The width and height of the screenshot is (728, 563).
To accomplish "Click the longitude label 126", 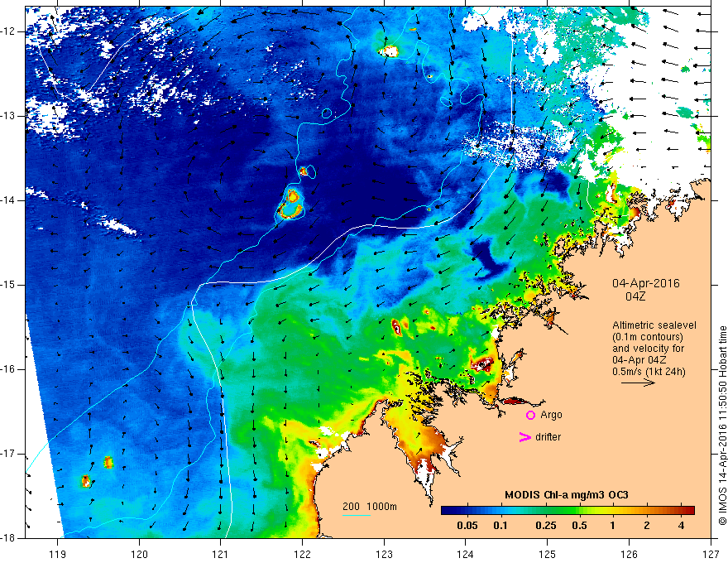I will pos(629,554).
